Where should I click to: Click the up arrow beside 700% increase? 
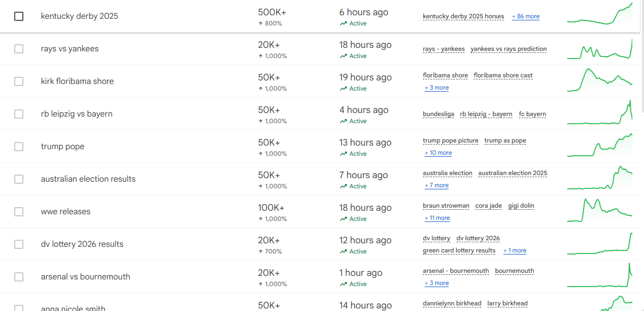[261, 251]
